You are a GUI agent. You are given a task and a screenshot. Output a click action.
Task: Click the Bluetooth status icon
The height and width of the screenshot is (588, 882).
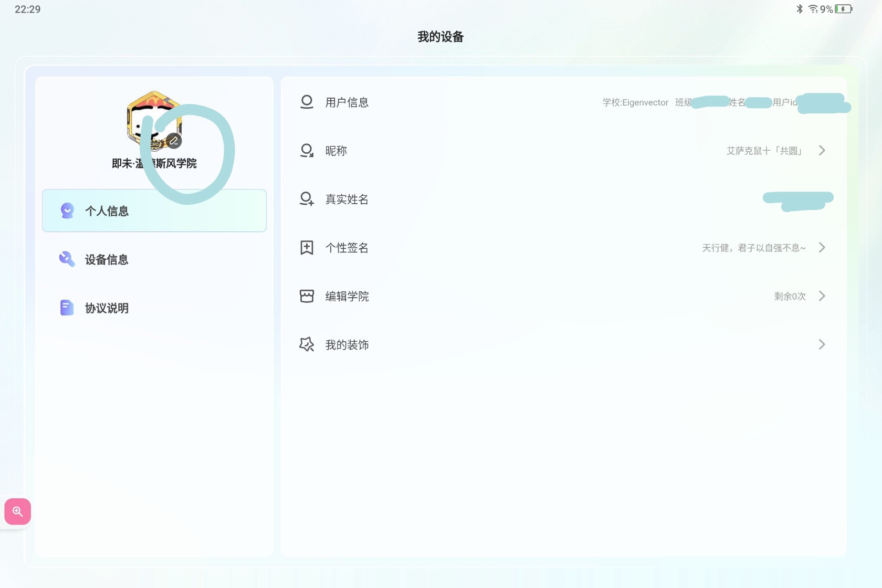tap(799, 9)
